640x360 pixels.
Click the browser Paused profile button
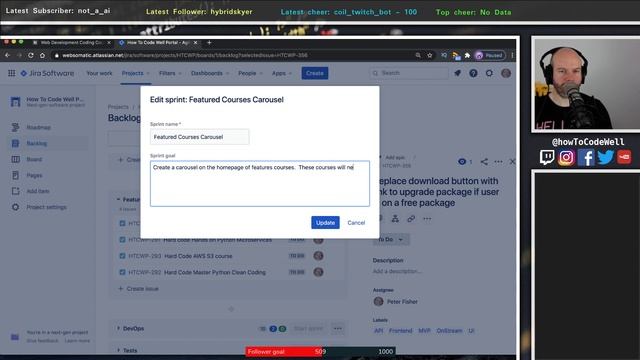[490, 55]
